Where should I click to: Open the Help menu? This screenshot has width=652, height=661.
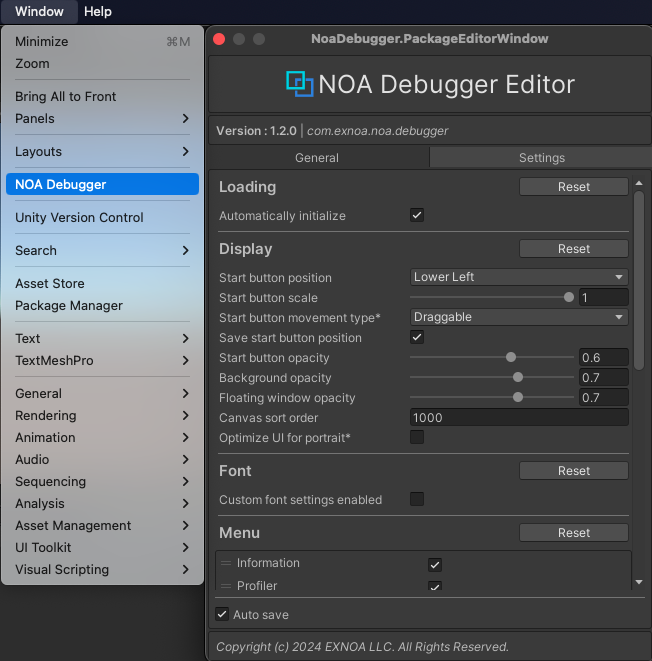[98, 11]
